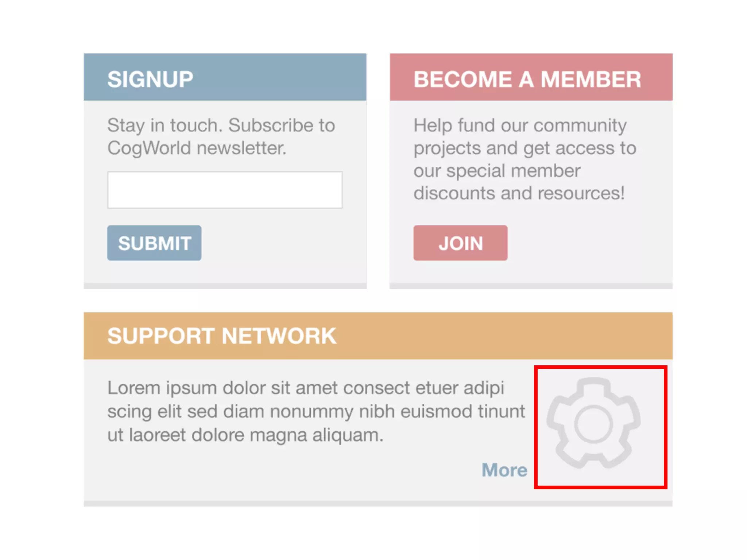The height and width of the screenshot is (560, 747).
Task: Click the "our special member" text line
Action: tap(497, 171)
